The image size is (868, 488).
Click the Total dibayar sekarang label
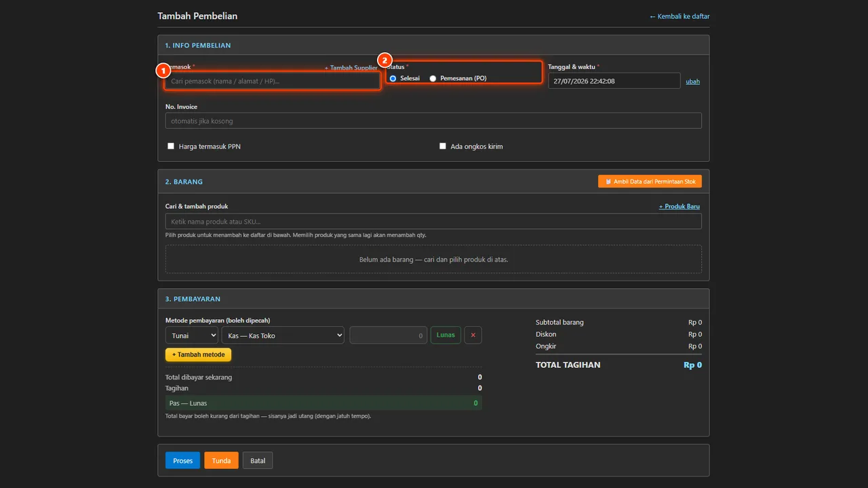click(199, 377)
